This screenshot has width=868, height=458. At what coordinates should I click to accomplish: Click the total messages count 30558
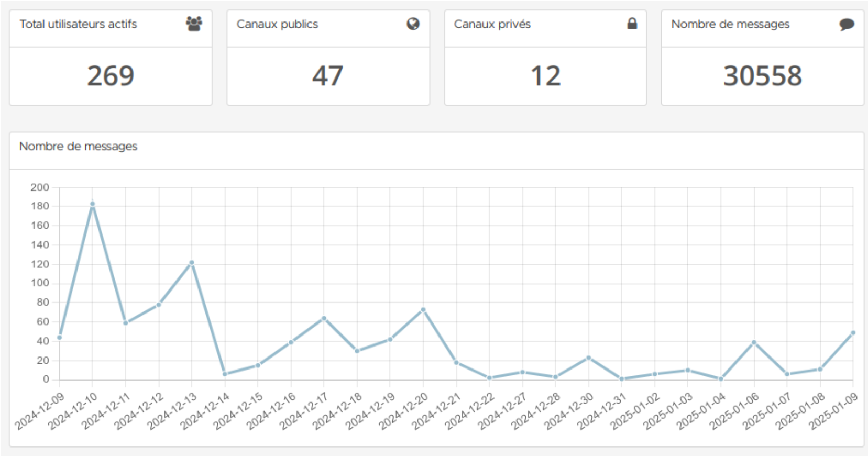point(762,76)
